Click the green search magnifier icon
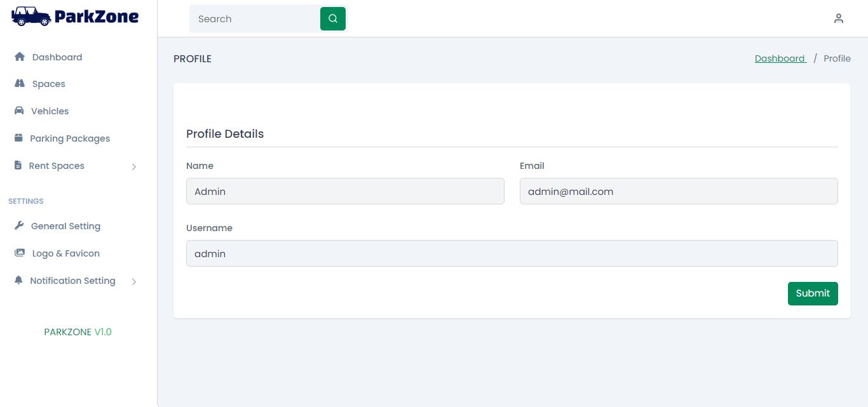This screenshot has width=868, height=407. click(x=333, y=19)
